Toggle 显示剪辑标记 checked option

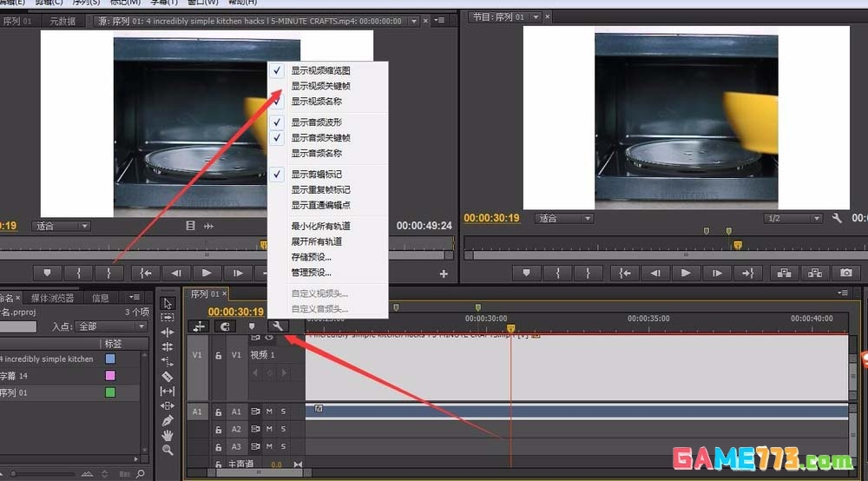[x=327, y=175]
